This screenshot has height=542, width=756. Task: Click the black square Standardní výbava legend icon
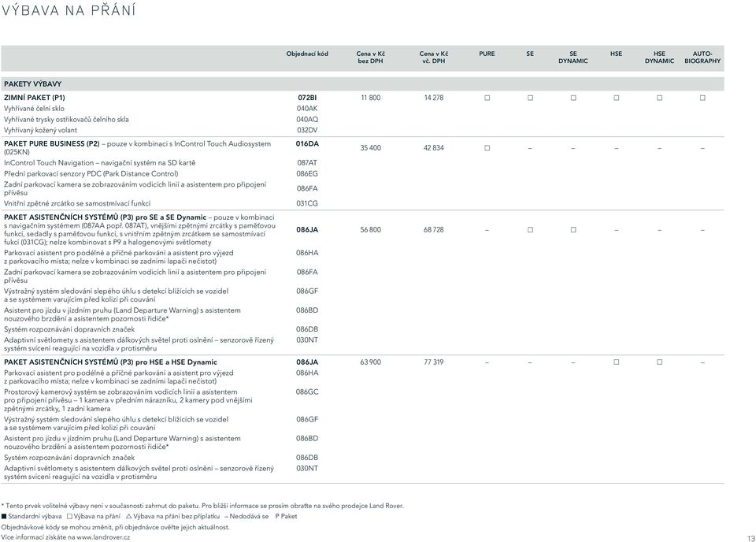tap(4, 517)
